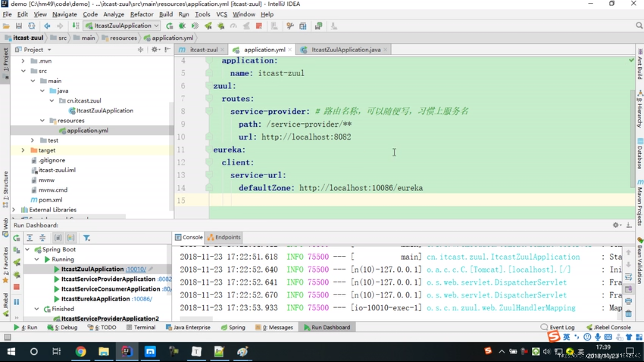644x362 pixels.
Task: Select application.yml in project tree
Action: 84,130
